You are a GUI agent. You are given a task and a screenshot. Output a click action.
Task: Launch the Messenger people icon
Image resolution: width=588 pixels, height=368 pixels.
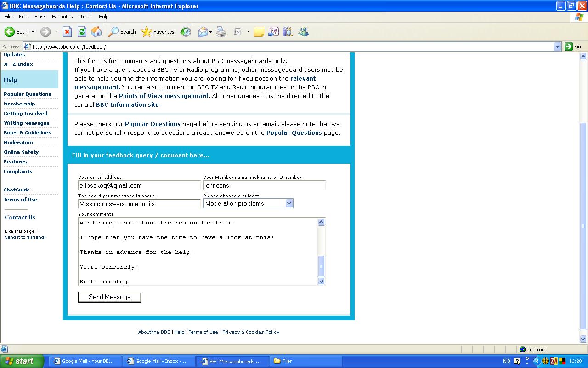303,32
